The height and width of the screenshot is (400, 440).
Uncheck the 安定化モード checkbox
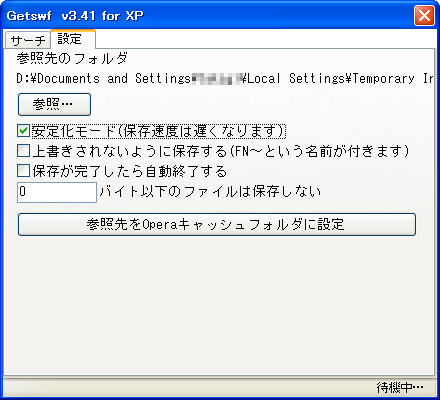pos(24,131)
